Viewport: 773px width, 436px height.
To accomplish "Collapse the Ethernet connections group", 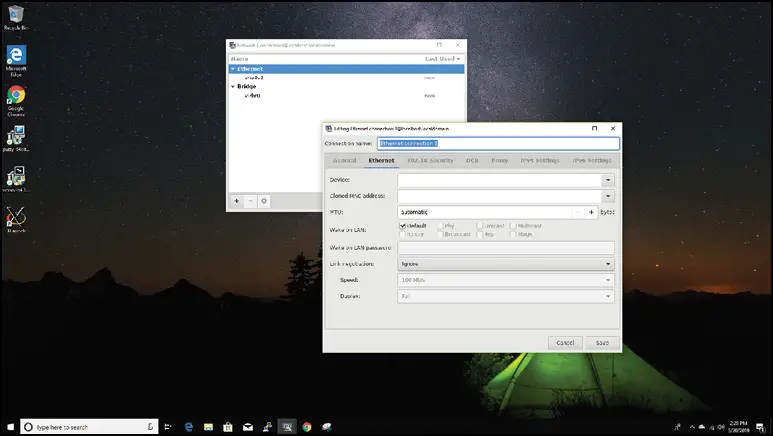I will [x=232, y=69].
